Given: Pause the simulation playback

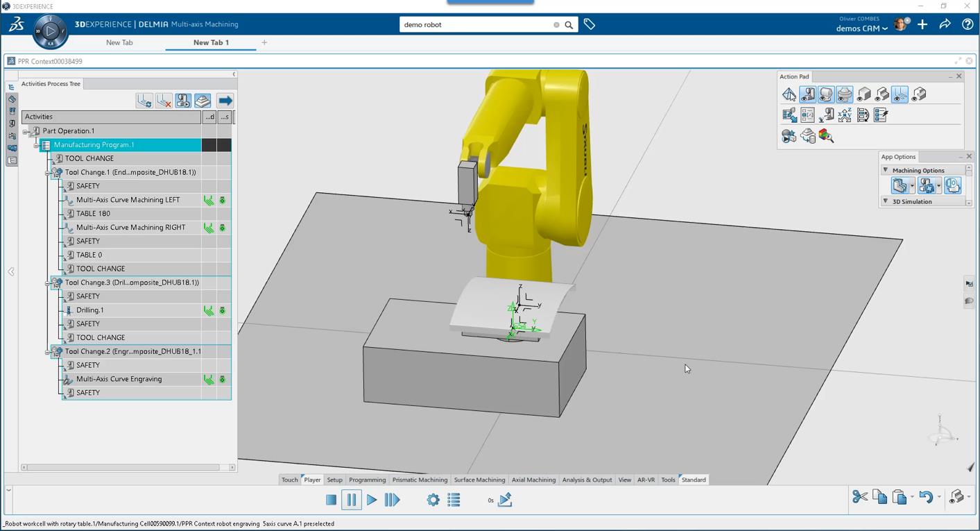Looking at the screenshot, I should [352, 500].
